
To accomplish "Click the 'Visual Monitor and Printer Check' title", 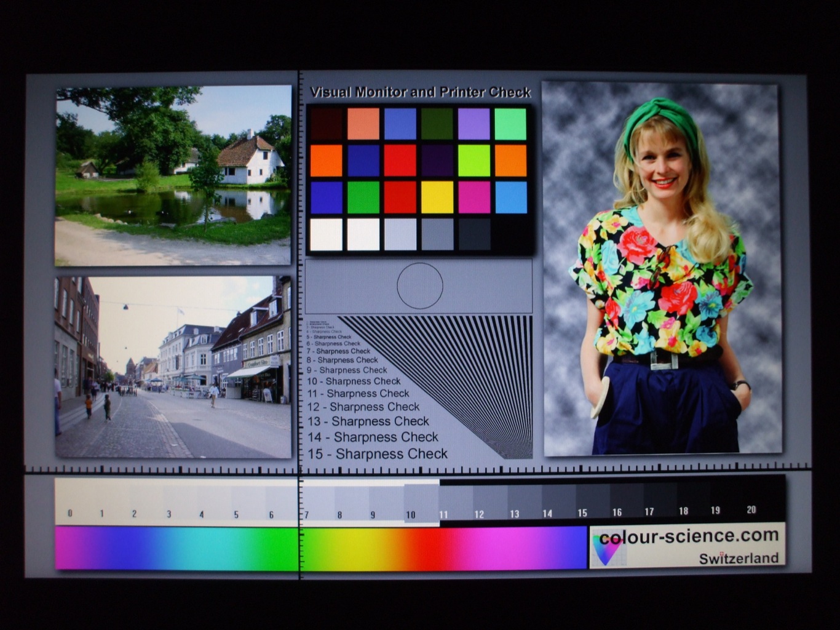I will (x=421, y=92).
